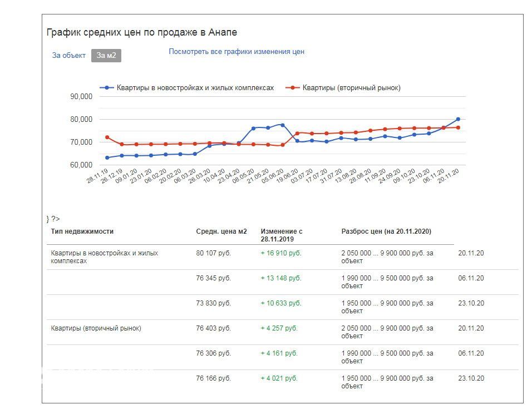
Task: Toggle "Квартиры в новостройках и жилых комплексах" legend label
Action: tap(195, 88)
